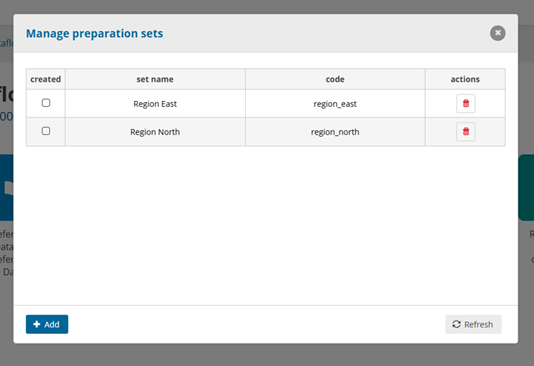Select the 'actions' column header

tap(465, 79)
